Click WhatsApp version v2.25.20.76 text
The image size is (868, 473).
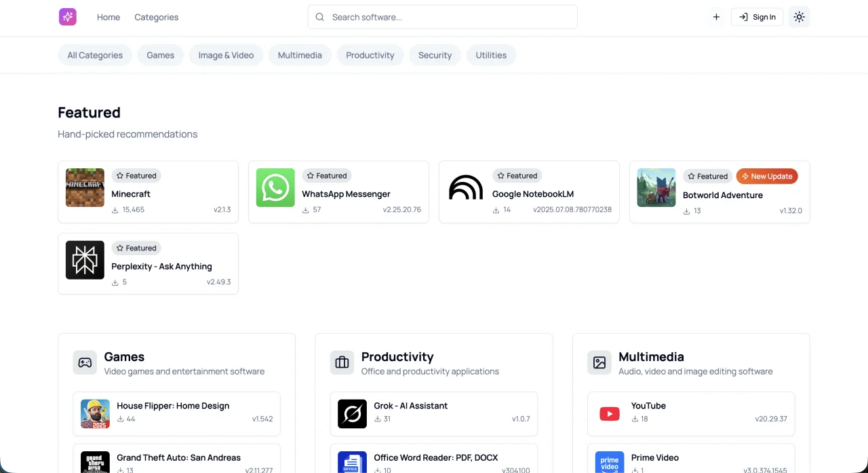click(x=402, y=210)
